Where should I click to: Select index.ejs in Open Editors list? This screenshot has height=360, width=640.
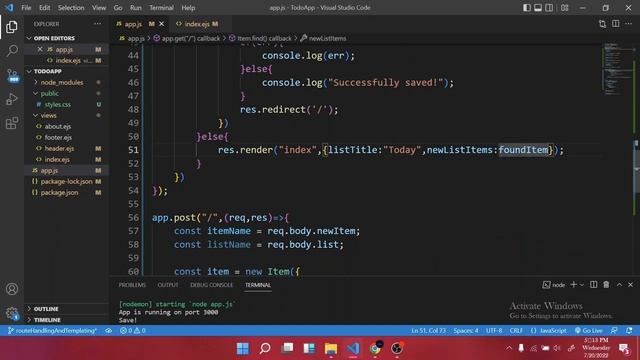pos(67,60)
